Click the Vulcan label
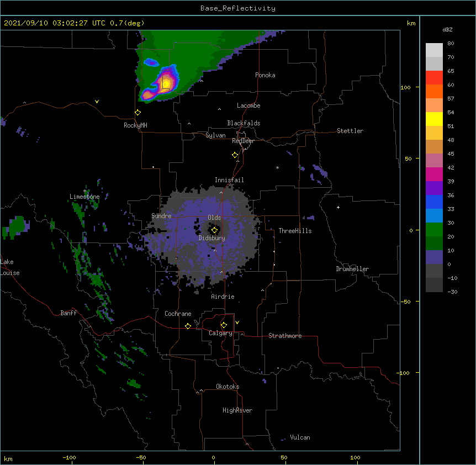The height and width of the screenshot is (465, 476). [300, 437]
